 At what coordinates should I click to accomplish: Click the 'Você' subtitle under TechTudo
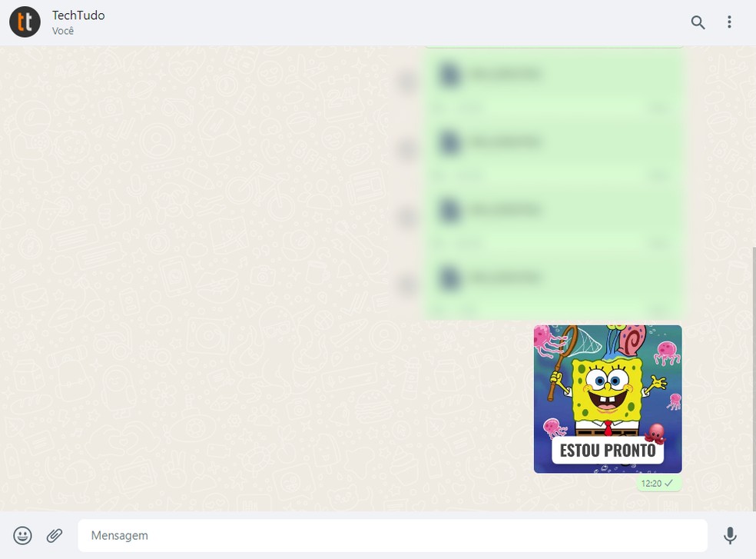pyautogui.click(x=63, y=31)
